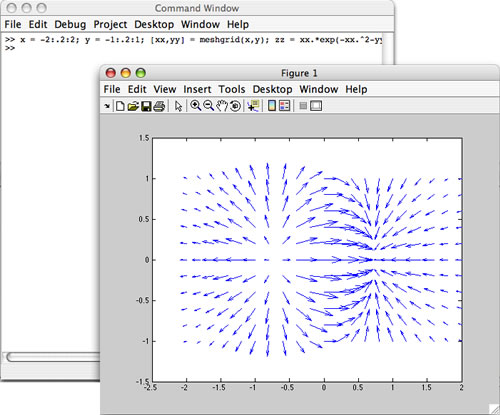Open the Insert menu in Figure 1
Screen dimensions: 500x415
click(x=197, y=89)
